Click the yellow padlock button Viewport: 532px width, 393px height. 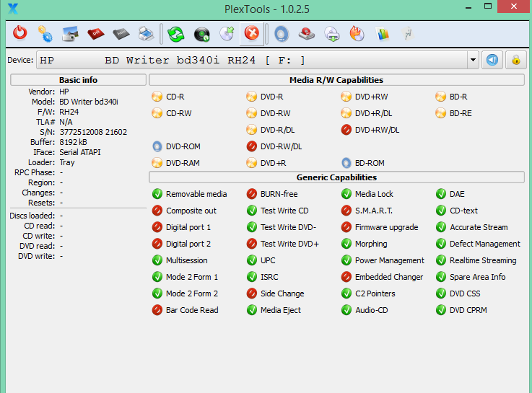516,60
